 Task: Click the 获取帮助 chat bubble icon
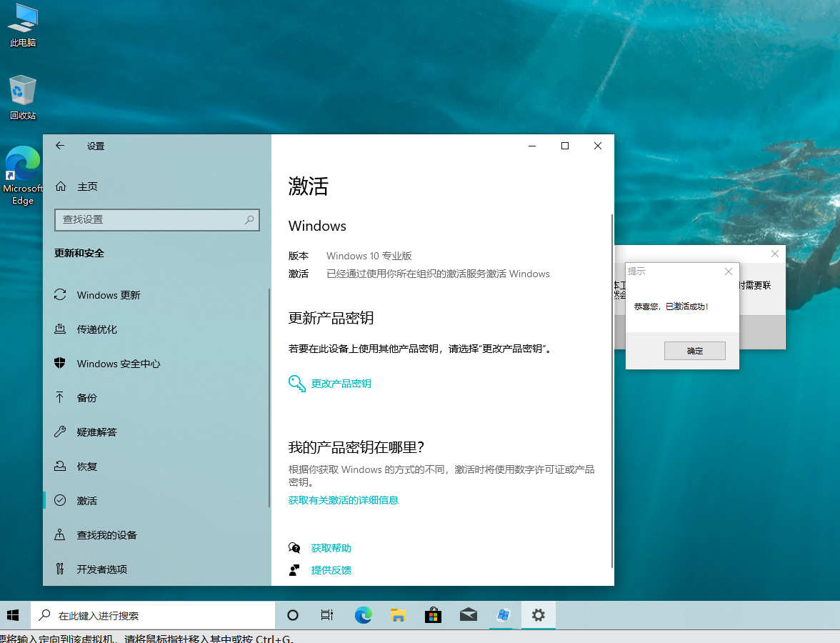click(294, 547)
